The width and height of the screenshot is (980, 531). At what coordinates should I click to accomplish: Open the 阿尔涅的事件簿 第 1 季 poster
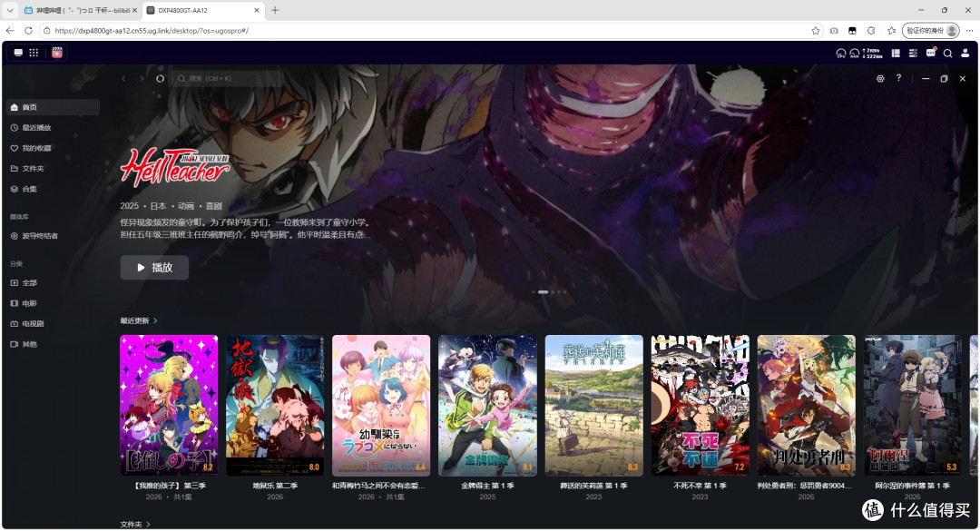pos(913,406)
